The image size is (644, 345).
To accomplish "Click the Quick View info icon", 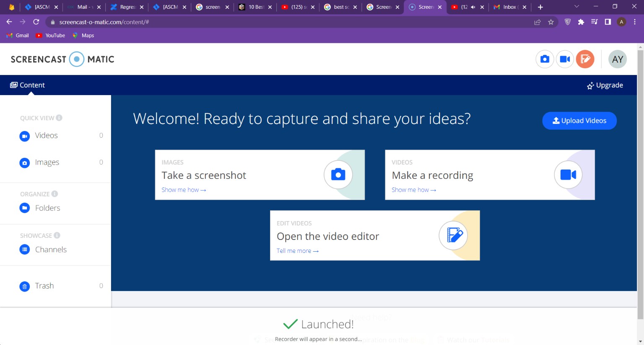I will tap(59, 118).
